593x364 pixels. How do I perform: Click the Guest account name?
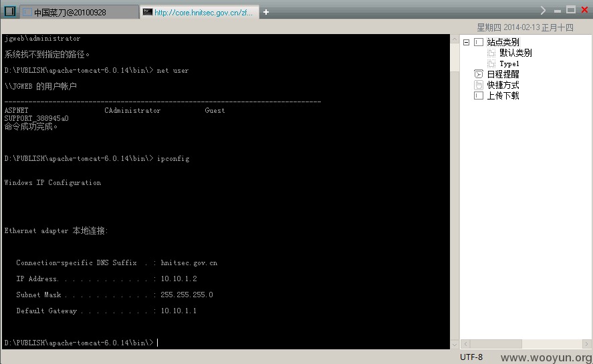215,110
